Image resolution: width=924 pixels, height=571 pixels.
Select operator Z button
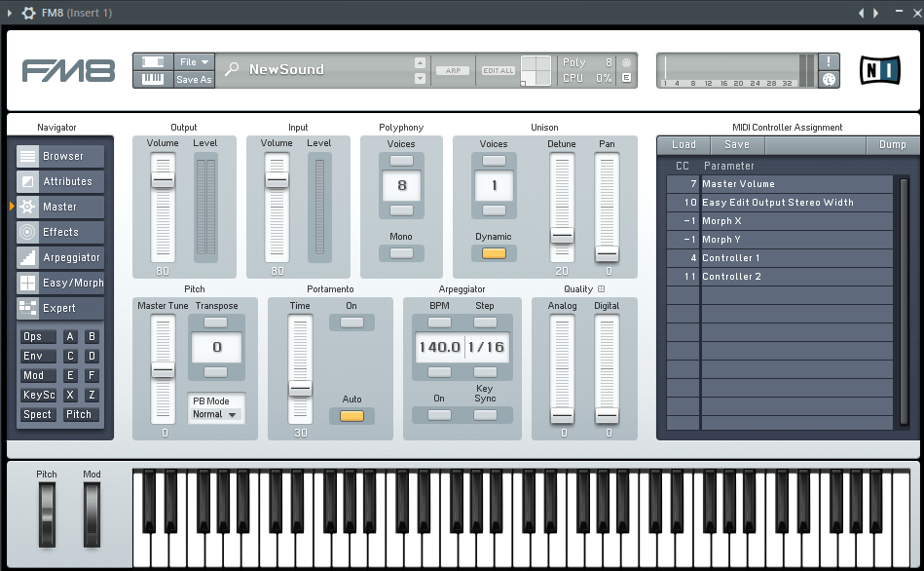92,396
